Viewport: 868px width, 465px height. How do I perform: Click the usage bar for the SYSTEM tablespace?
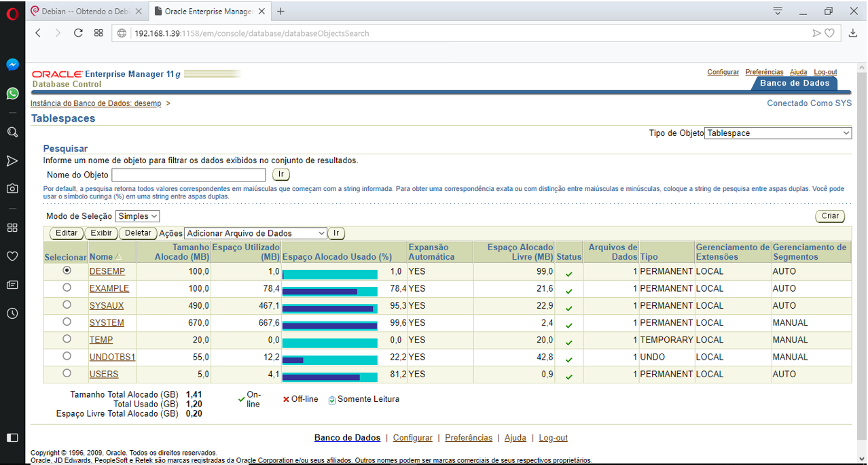tap(329, 326)
